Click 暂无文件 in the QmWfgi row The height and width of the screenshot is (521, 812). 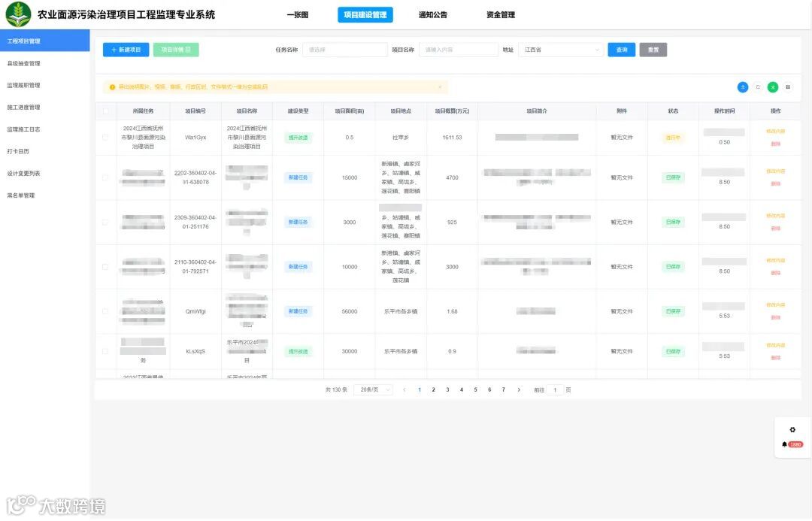point(622,311)
